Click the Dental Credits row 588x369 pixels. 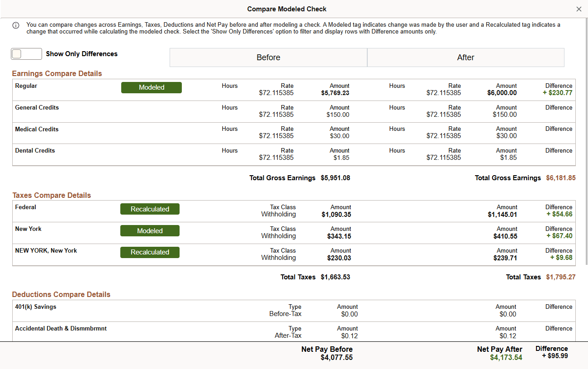tap(35, 150)
